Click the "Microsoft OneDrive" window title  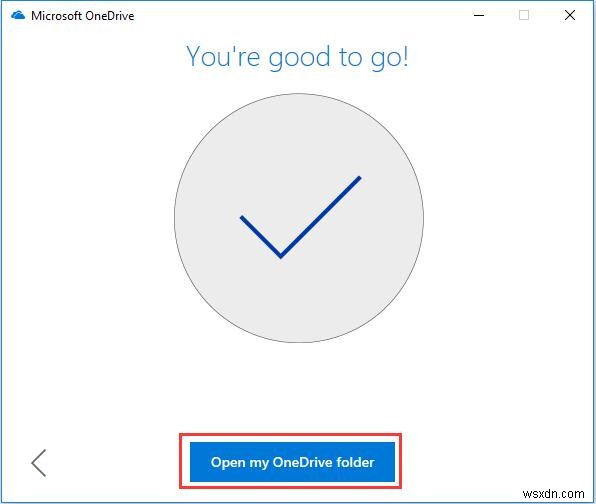click(82, 16)
